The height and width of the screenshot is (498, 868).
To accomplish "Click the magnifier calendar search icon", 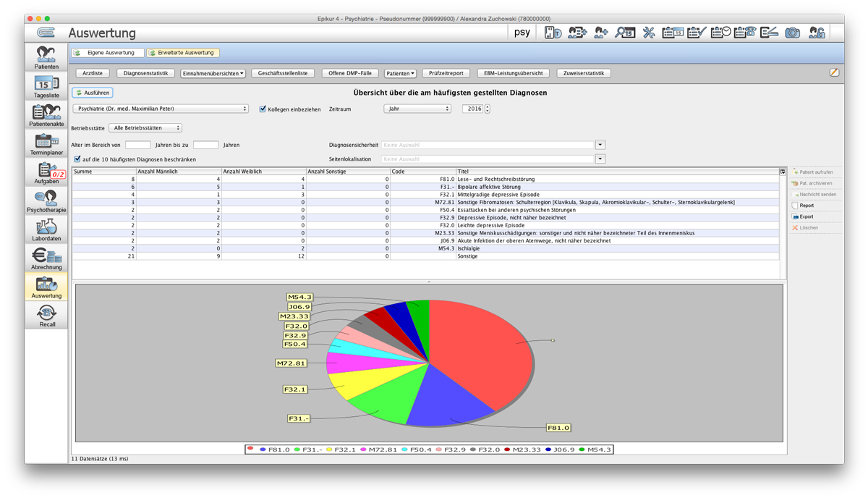I will 624,33.
